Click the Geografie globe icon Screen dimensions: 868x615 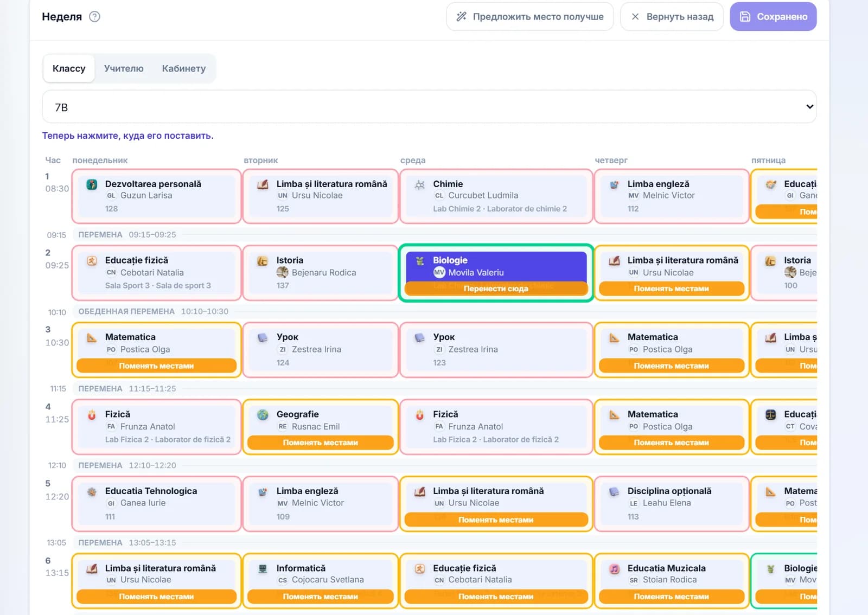(263, 415)
